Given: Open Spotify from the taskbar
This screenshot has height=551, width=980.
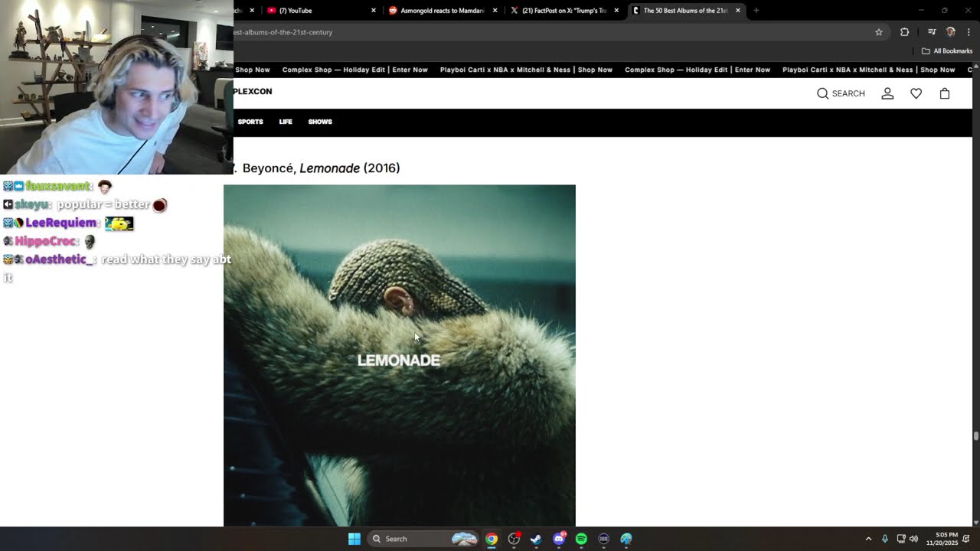Looking at the screenshot, I should 581,539.
